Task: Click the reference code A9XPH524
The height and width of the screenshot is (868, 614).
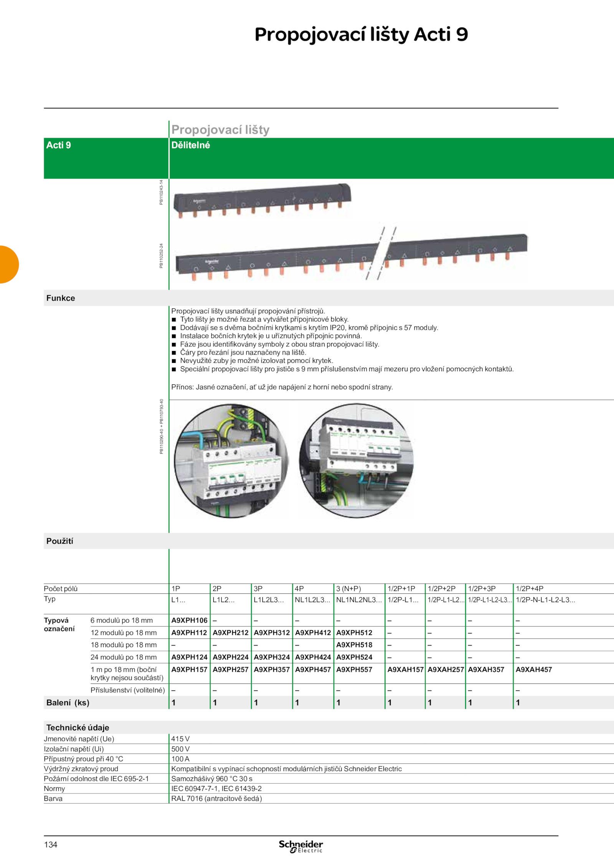Action: click(x=354, y=657)
